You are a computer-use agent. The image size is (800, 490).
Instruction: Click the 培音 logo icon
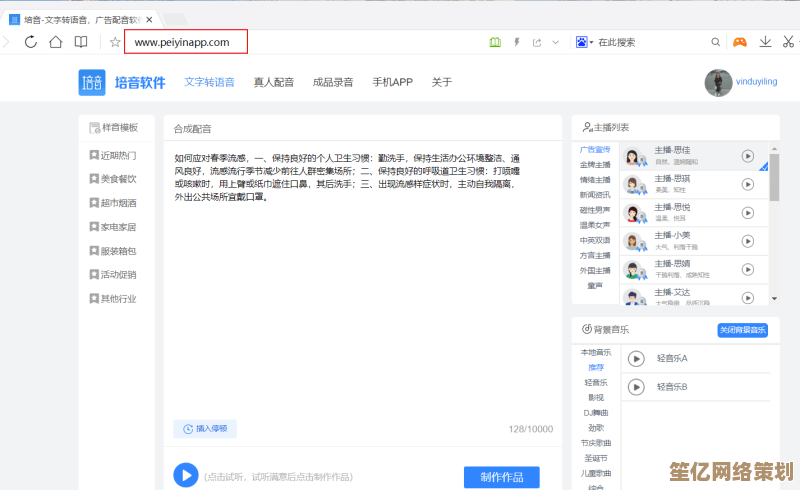92,82
